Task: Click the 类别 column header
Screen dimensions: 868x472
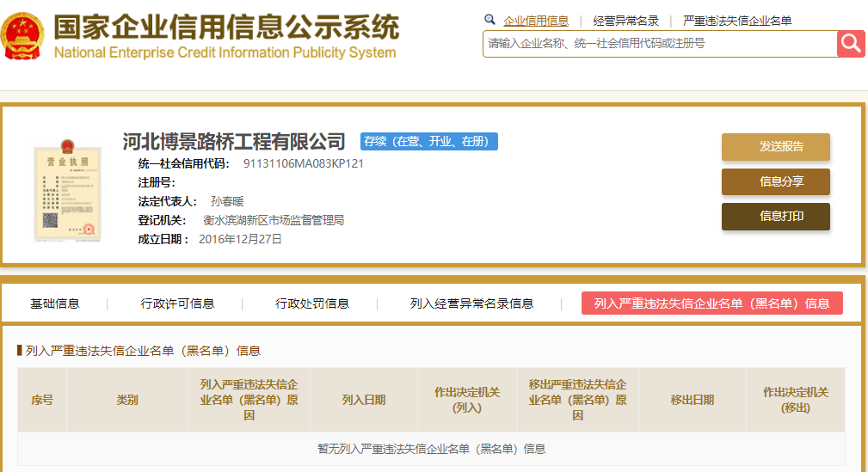Action: pyautogui.click(x=127, y=400)
